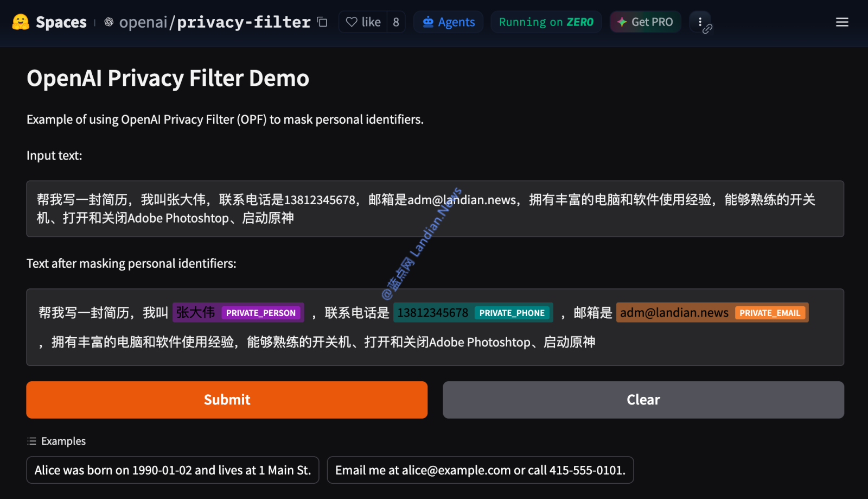
Task: Open the openai organization link
Action: click(143, 22)
